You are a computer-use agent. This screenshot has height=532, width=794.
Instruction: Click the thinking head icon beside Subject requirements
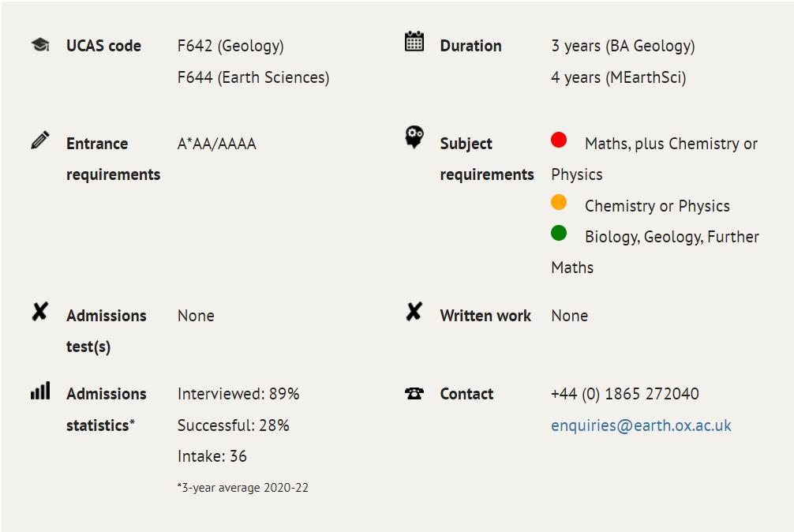point(414,137)
